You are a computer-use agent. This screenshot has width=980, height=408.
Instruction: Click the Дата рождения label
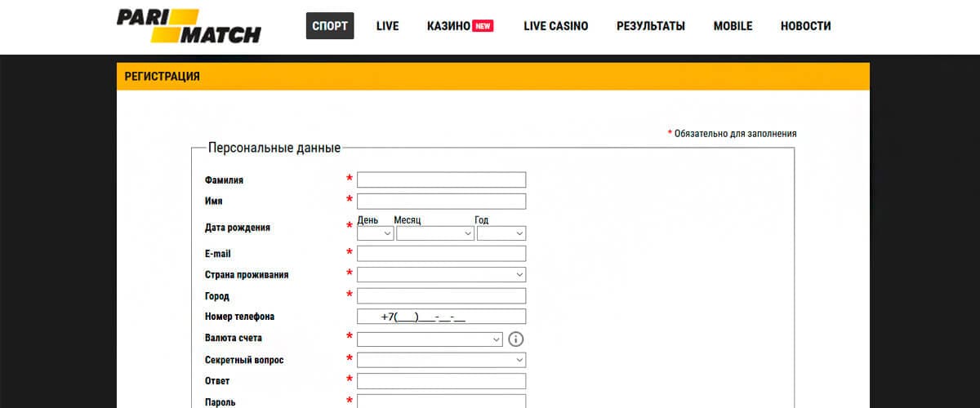238,228
